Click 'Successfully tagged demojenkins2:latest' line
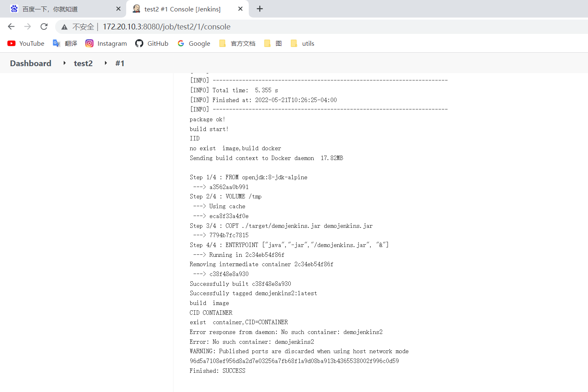Viewport: 588px width, 392px height. 253,293
